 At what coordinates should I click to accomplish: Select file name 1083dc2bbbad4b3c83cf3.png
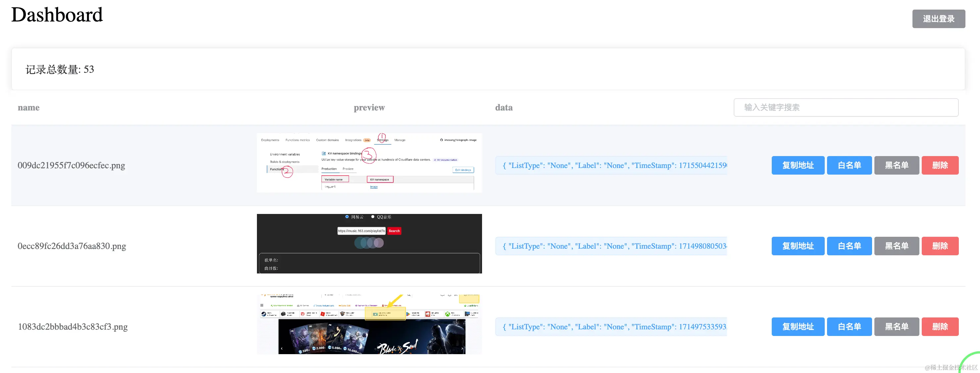pos(73,327)
